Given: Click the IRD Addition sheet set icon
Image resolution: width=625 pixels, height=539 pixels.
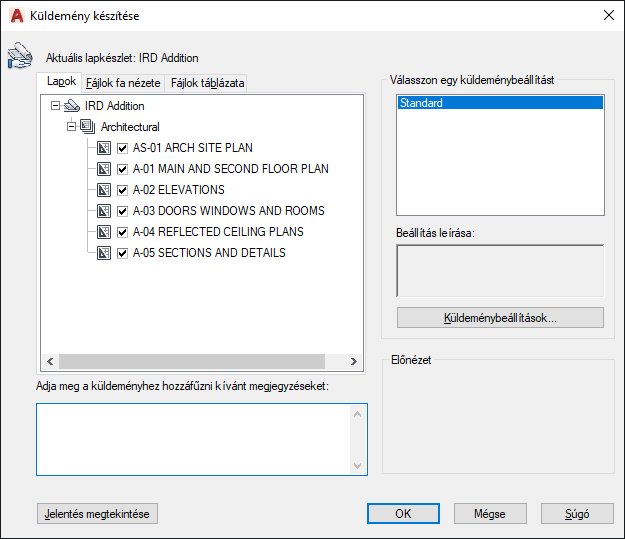Looking at the screenshot, I should click(72, 106).
